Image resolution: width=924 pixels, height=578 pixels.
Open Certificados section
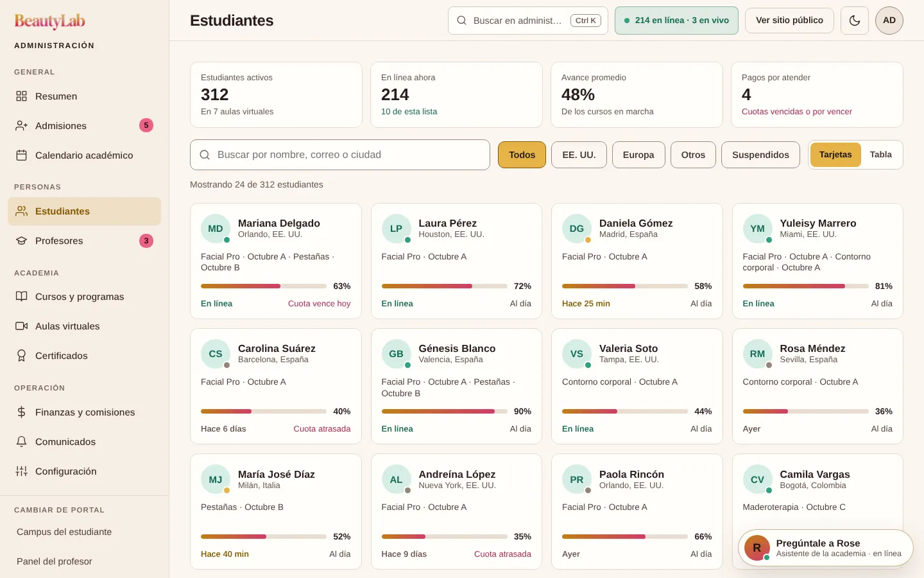pos(84,356)
